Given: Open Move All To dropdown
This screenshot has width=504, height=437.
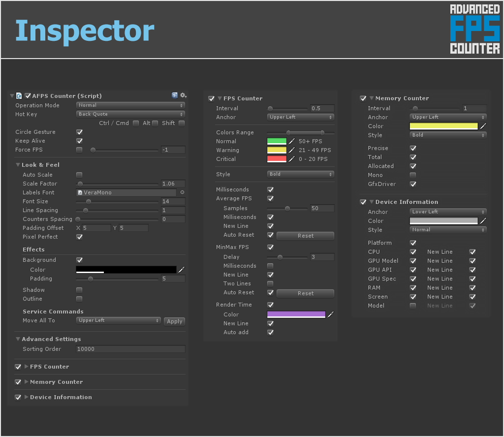Looking at the screenshot, I should pyautogui.click(x=118, y=320).
